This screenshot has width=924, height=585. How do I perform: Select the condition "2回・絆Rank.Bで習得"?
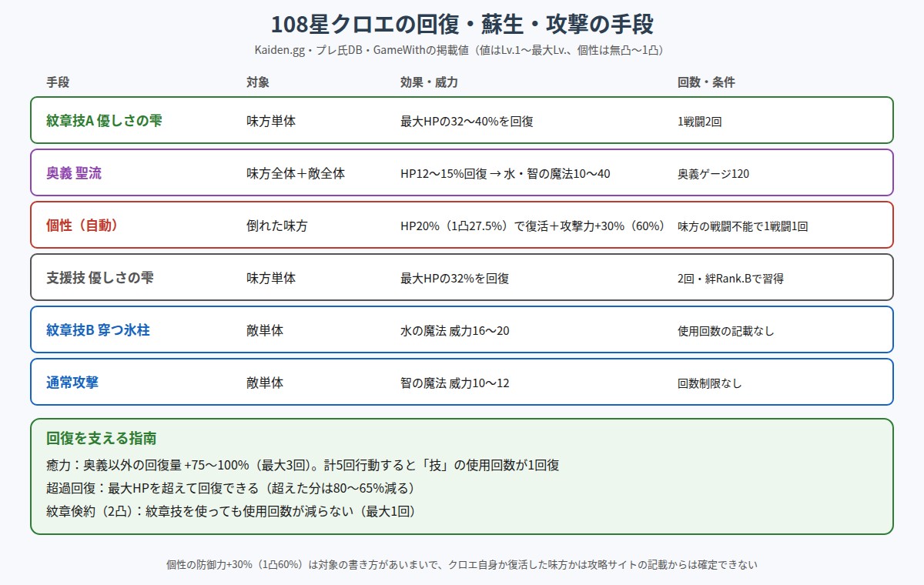click(731, 279)
